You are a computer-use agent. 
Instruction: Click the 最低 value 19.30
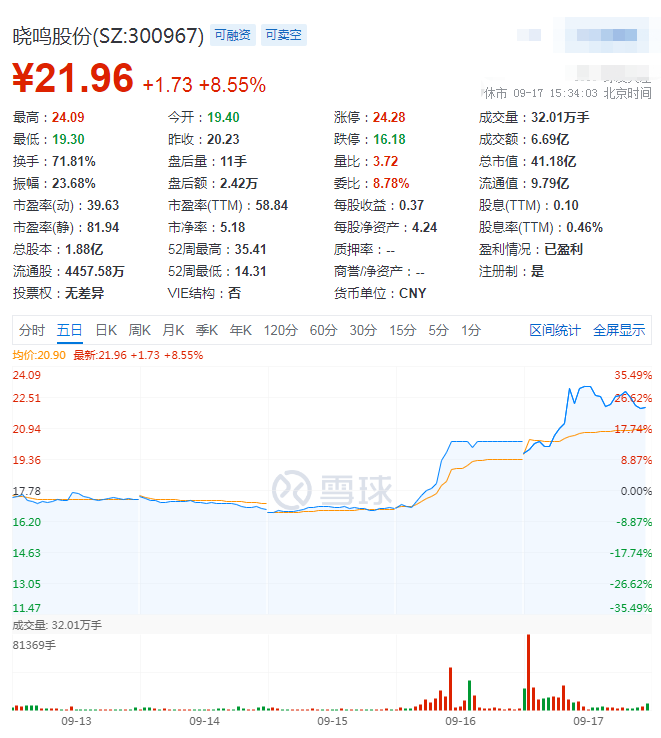point(68,139)
